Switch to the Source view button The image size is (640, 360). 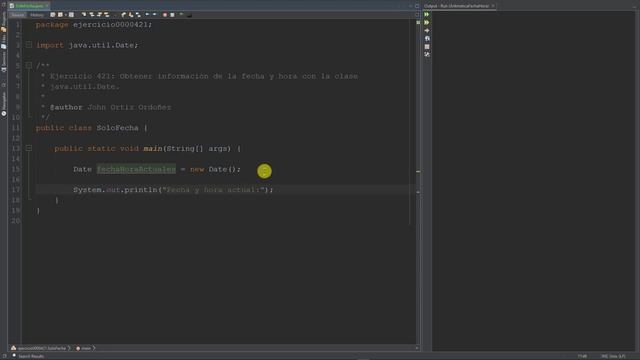pyautogui.click(x=18, y=15)
